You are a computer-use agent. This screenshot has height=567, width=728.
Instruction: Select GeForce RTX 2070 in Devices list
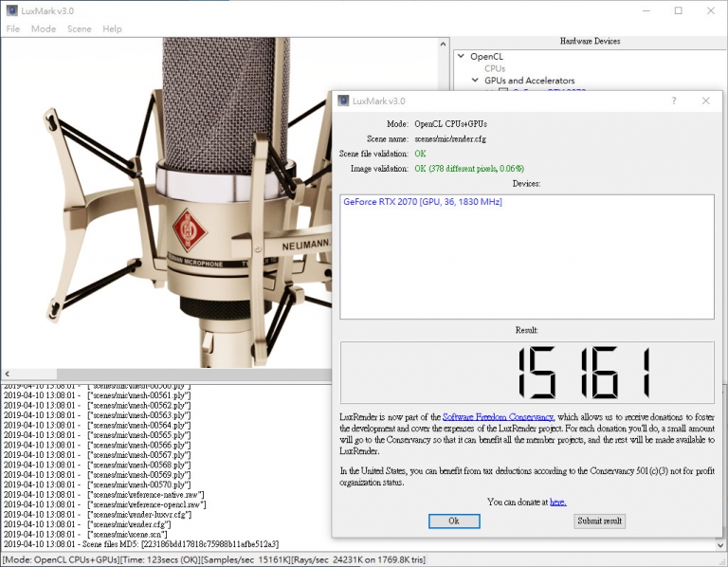tap(423, 202)
